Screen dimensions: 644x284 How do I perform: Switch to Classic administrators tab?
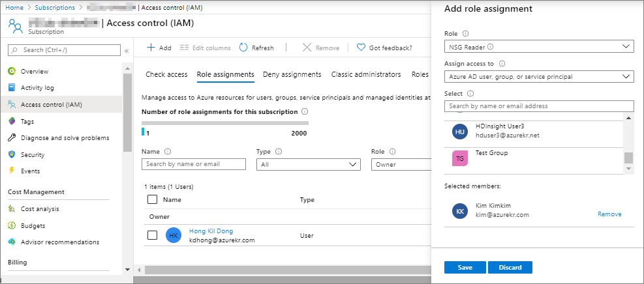pyautogui.click(x=366, y=74)
